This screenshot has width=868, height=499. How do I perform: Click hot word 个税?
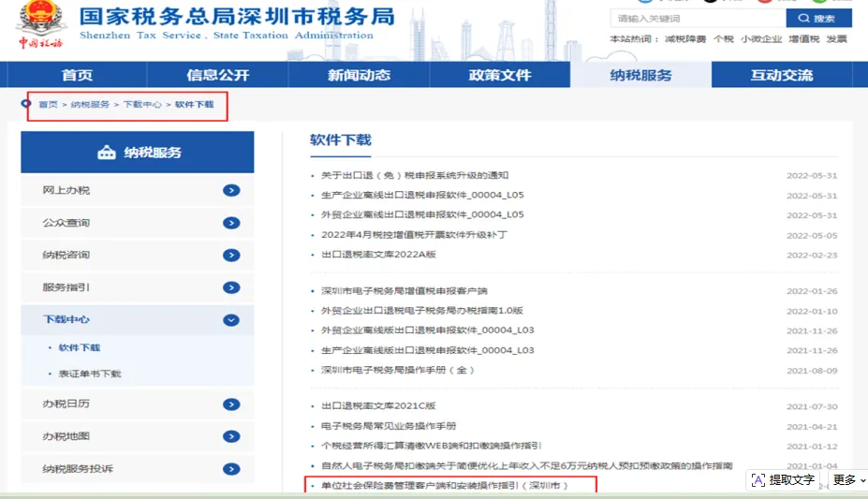tap(724, 38)
